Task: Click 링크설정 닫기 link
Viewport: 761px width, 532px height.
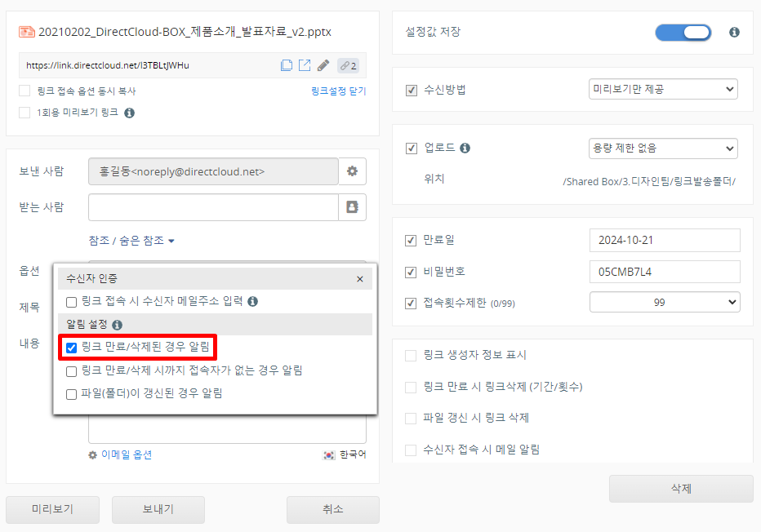Action: (x=338, y=91)
